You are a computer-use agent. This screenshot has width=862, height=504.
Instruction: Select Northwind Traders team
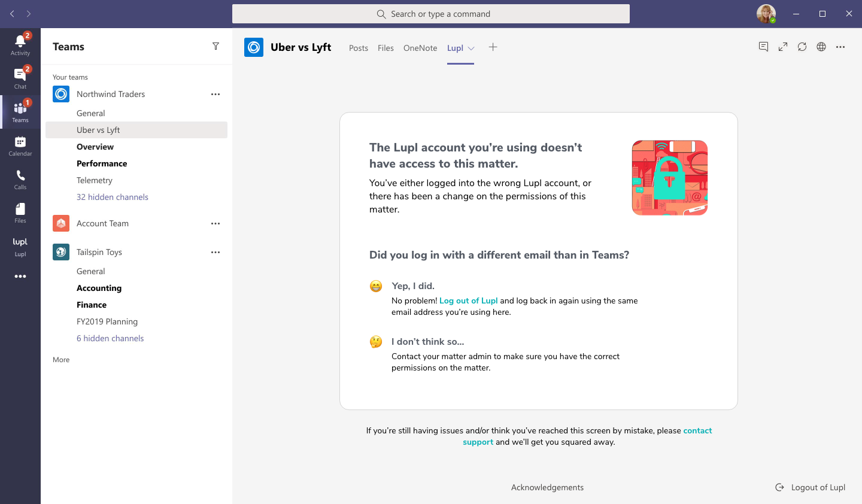pyautogui.click(x=111, y=94)
